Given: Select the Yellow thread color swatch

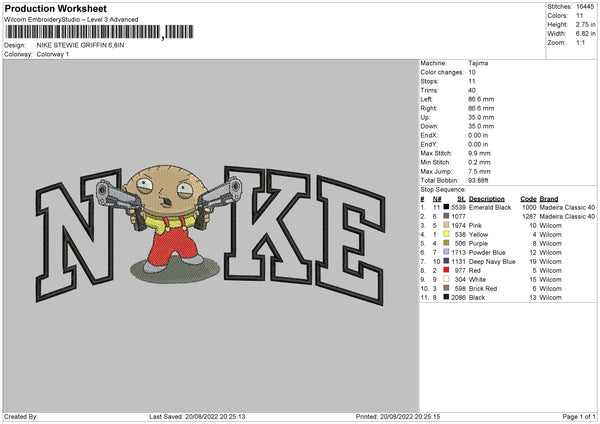Looking at the screenshot, I should (446, 234).
